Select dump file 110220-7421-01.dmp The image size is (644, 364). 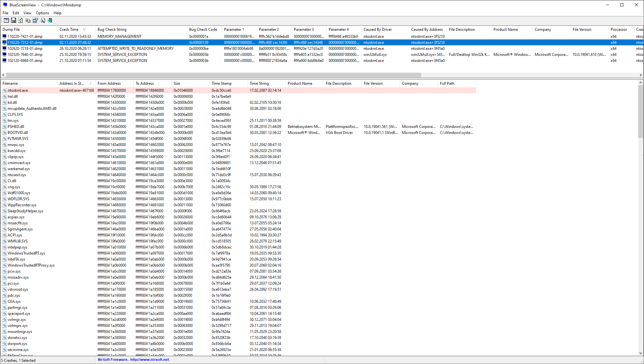tap(25, 36)
